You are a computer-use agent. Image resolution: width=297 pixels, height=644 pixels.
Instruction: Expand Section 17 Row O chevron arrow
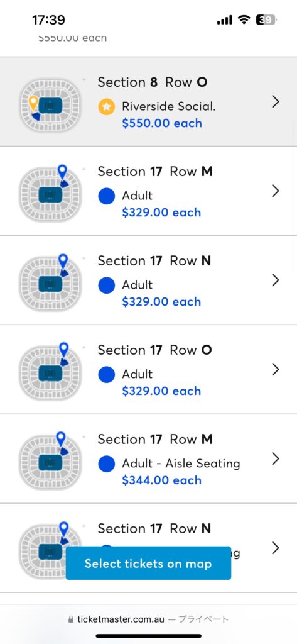pyautogui.click(x=276, y=369)
